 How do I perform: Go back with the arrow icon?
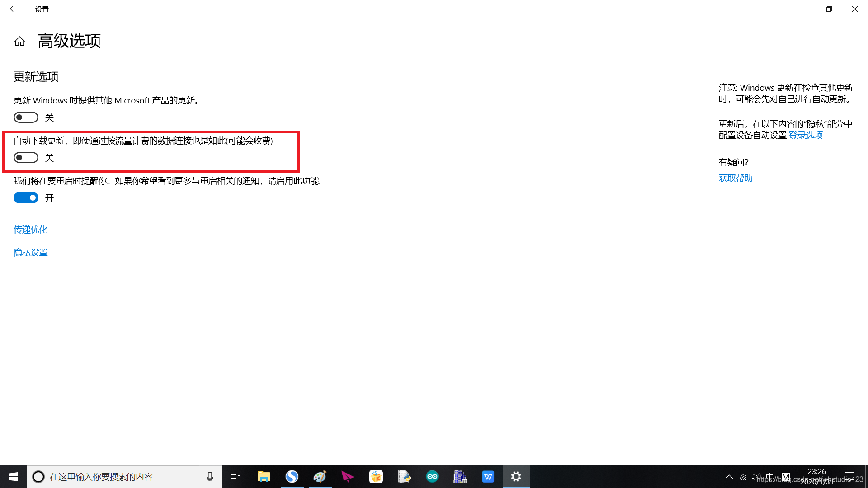13,9
